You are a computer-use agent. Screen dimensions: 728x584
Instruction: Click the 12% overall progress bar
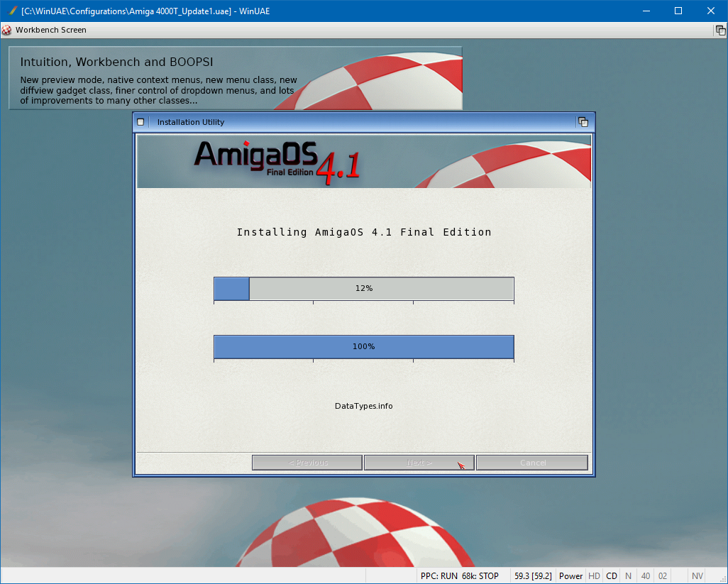point(363,289)
